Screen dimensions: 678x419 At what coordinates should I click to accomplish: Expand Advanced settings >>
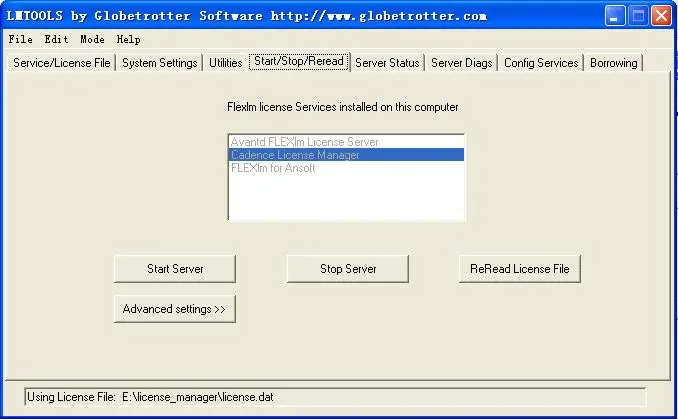(175, 309)
